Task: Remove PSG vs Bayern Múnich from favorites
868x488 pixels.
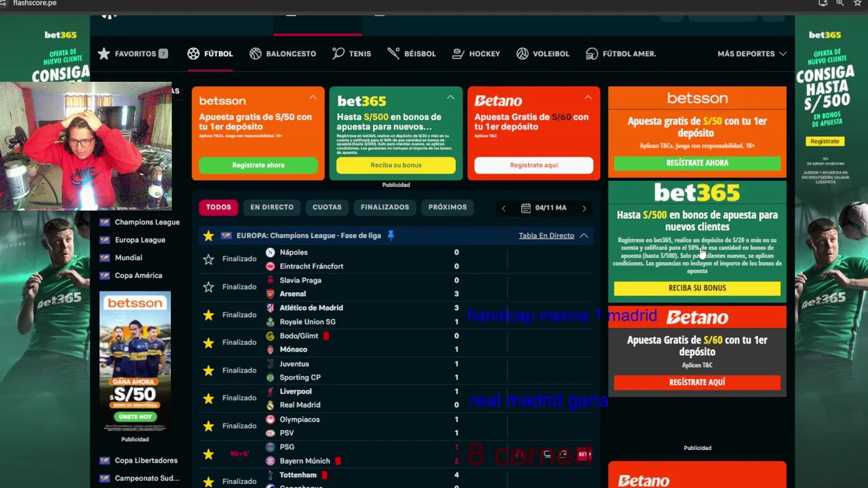Action: (x=208, y=453)
